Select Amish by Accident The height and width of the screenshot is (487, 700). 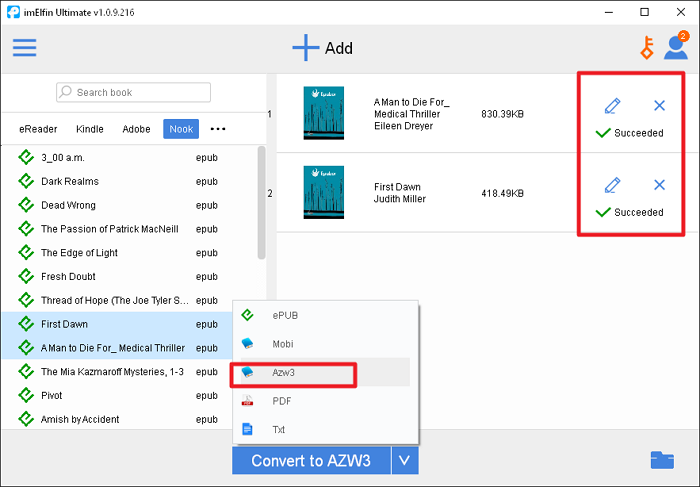[x=118, y=419]
